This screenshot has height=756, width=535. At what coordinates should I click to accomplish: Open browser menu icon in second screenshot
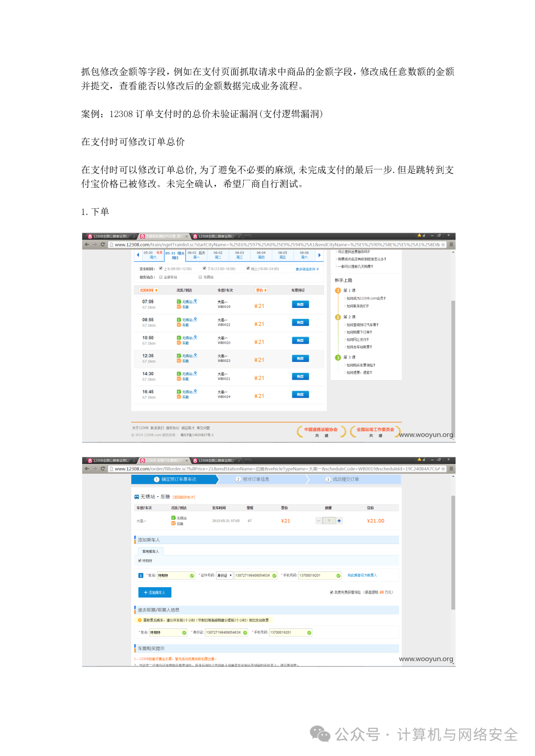point(451,469)
